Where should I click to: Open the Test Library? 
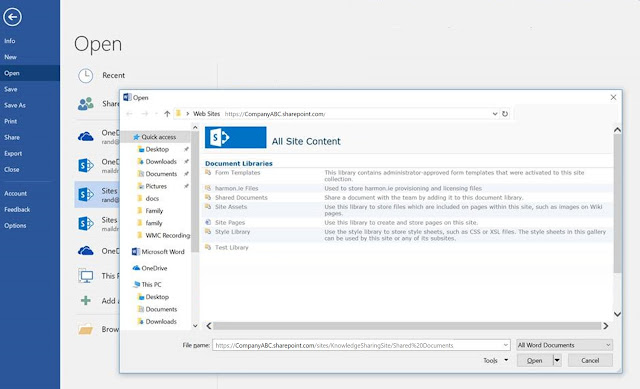coord(231,247)
